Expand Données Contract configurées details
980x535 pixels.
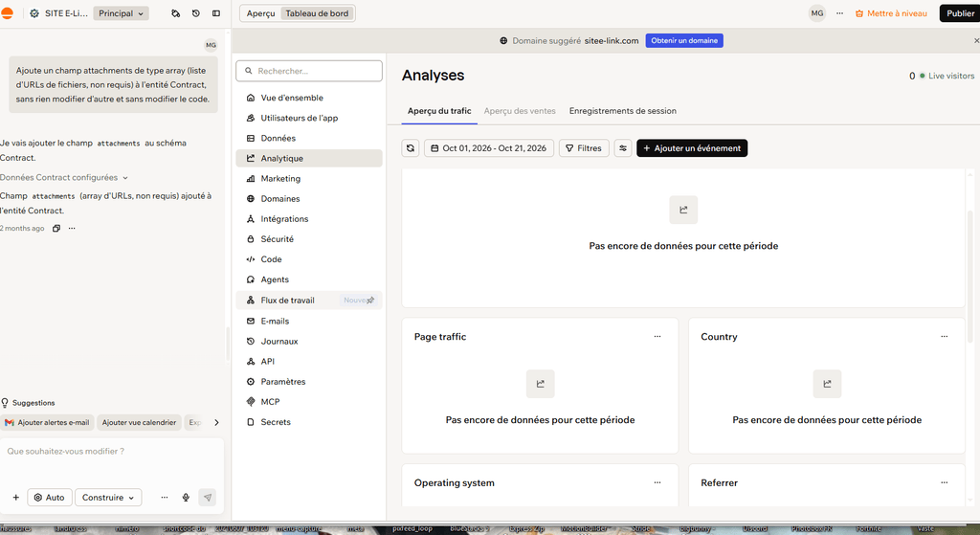(x=64, y=177)
